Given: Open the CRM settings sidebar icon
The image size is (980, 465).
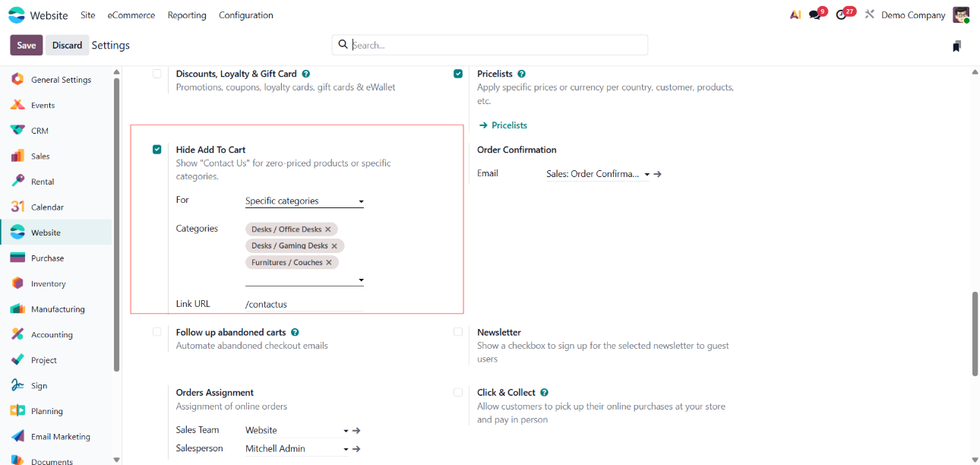Looking at the screenshot, I should pyautogui.click(x=17, y=131).
